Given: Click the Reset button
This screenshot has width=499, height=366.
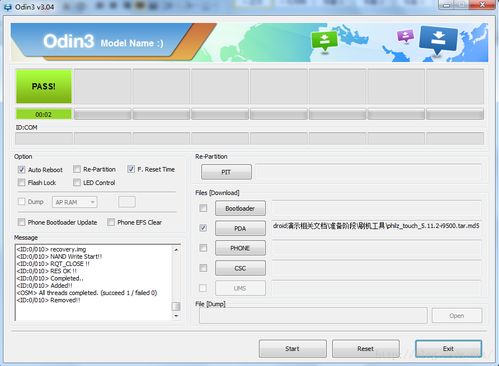Looking at the screenshot, I should pyautogui.click(x=366, y=349).
